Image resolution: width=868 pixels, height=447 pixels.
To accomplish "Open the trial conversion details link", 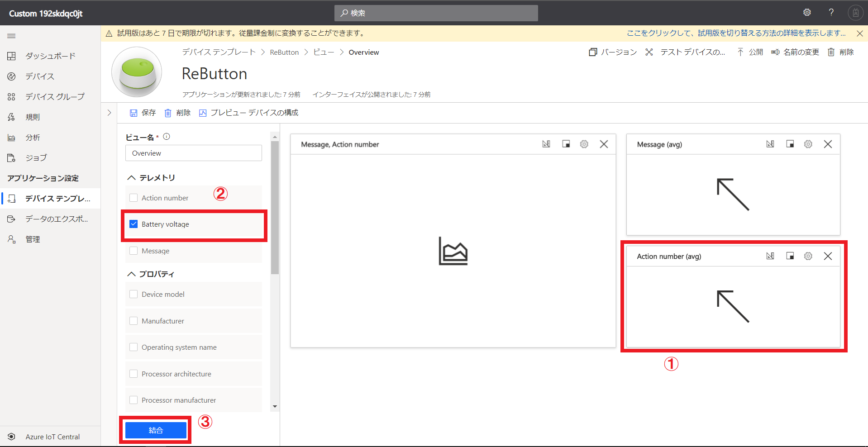I will click(736, 33).
